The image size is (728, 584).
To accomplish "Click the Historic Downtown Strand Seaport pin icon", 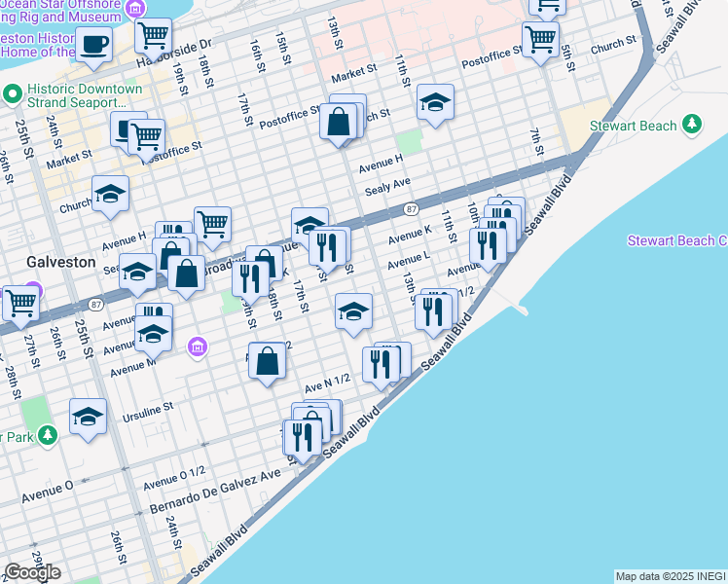I will pos(13,94).
